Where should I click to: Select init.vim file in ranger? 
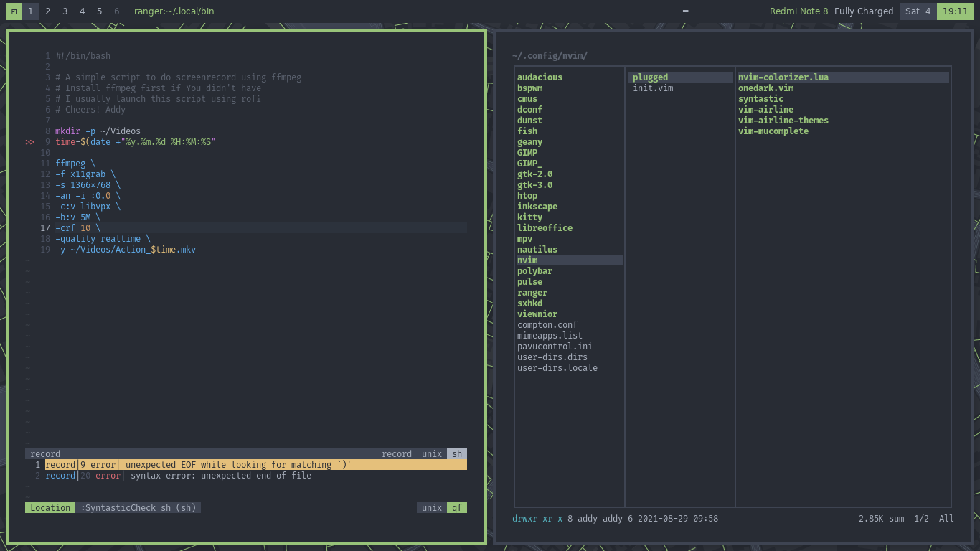tap(653, 88)
